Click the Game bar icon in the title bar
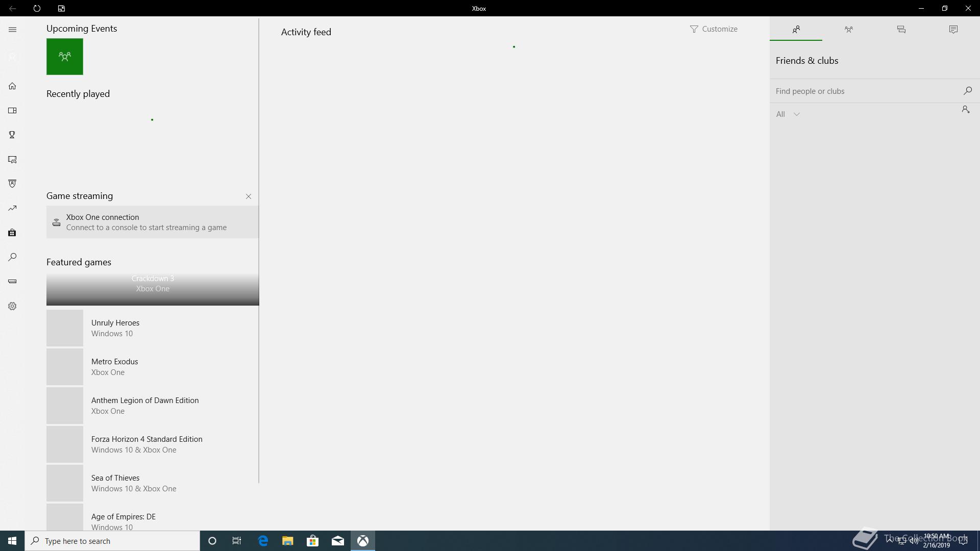Screen dimensions: 980x551 coord(61,8)
